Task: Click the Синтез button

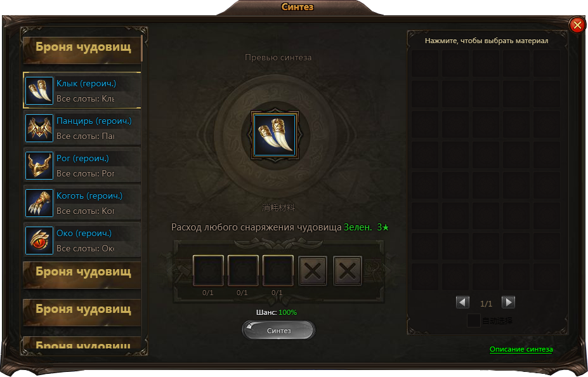Action: (x=278, y=331)
